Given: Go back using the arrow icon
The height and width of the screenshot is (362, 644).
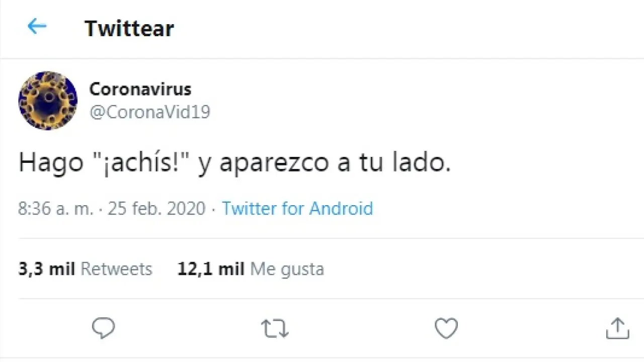Looking at the screenshot, I should click(x=37, y=26).
